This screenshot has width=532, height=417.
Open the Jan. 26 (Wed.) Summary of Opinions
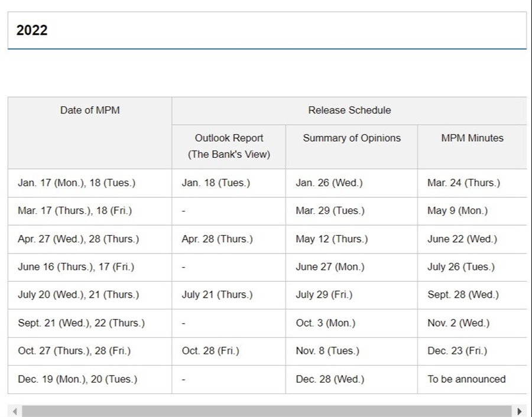coord(329,183)
